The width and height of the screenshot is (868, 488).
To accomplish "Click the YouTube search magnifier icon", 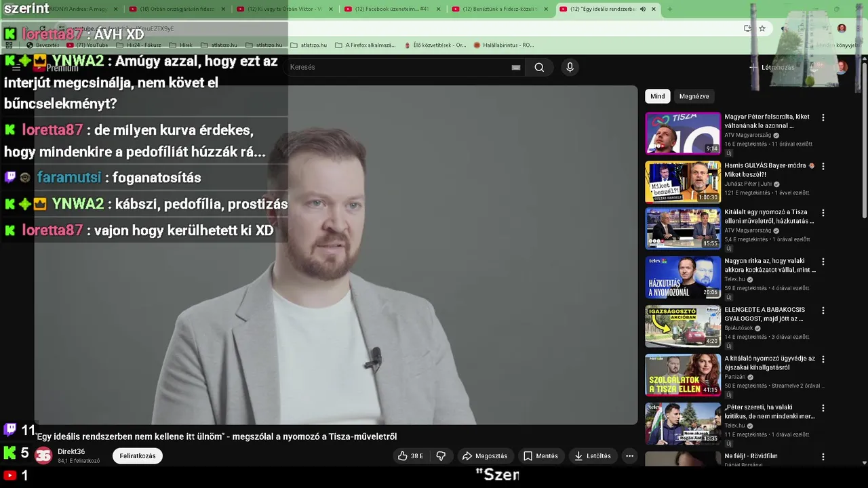I will pyautogui.click(x=539, y=67).
